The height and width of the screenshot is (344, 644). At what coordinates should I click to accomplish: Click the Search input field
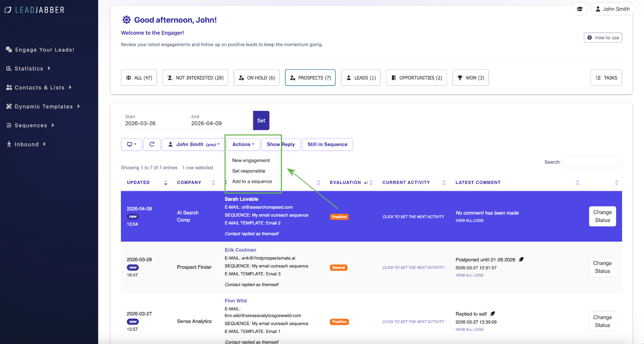coord(592,162)
